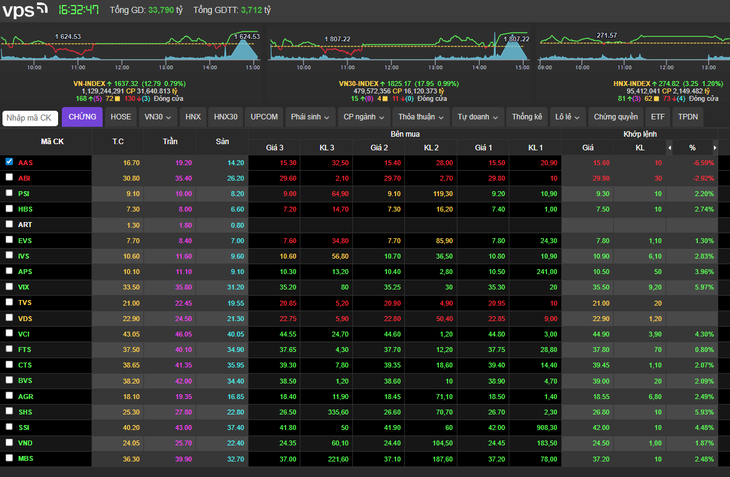Switch to the HOSE tab

pyautogui.click(x=121, y=117)
